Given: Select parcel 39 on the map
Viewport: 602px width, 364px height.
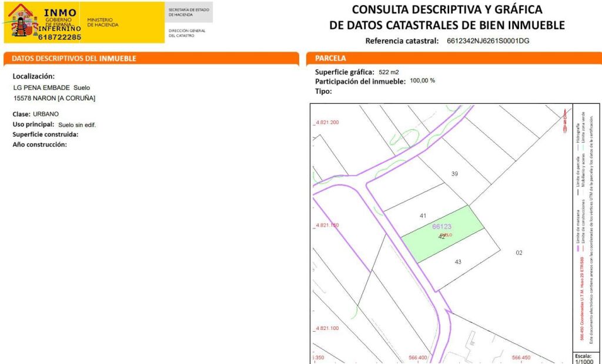Looking at the screenshot, I should tap(454, 174).
